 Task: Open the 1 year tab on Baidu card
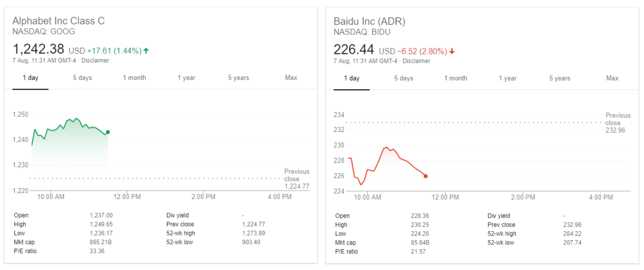[x=507, y=78]
